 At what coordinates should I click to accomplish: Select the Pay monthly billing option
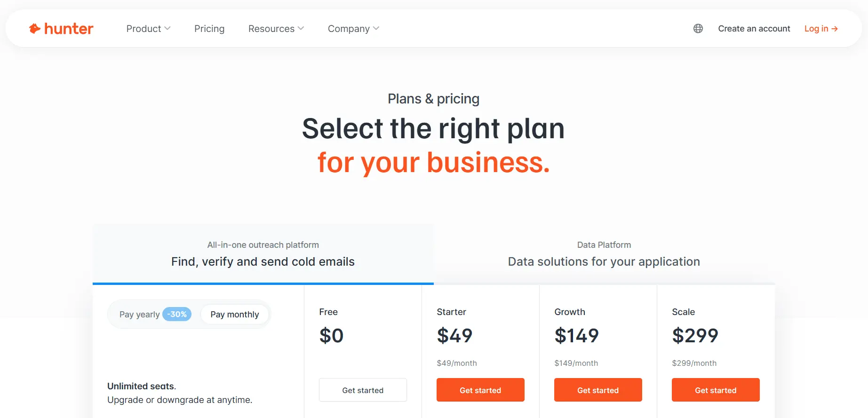(235, 314)
